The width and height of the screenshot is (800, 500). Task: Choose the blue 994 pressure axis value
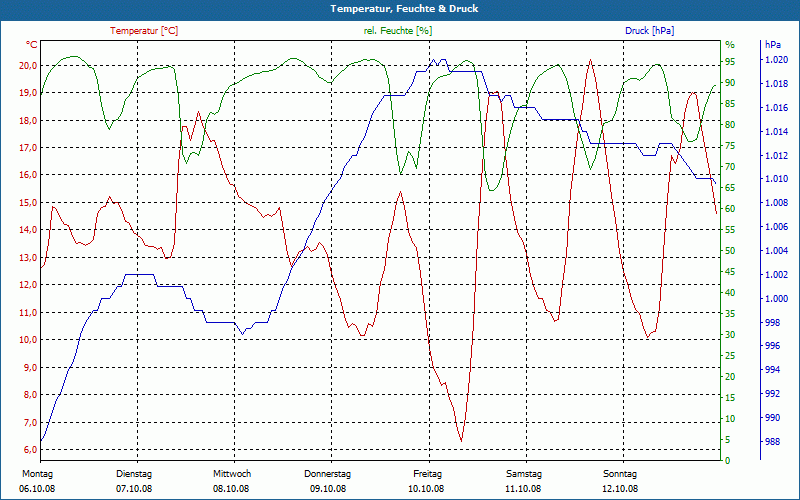(x=773, y=370)
